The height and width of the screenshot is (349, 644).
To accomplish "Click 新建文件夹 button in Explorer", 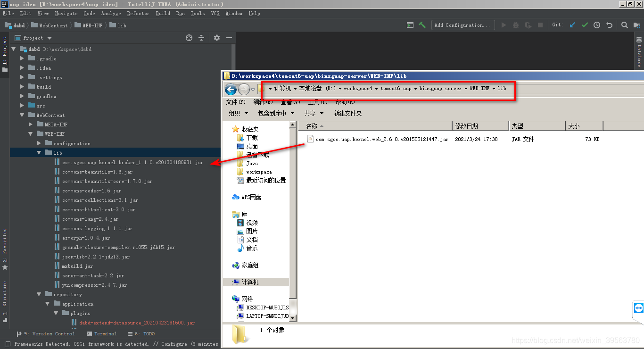I will tap(347, 113).
